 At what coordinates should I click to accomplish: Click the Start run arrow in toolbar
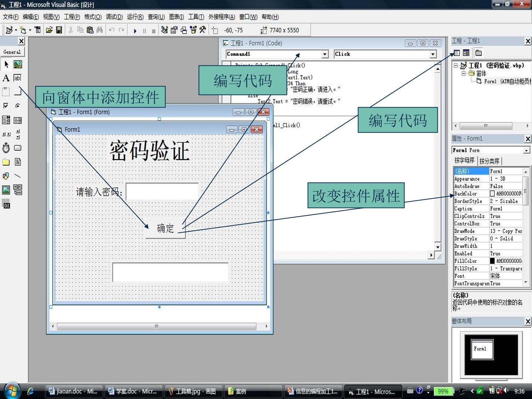(135, 31)
